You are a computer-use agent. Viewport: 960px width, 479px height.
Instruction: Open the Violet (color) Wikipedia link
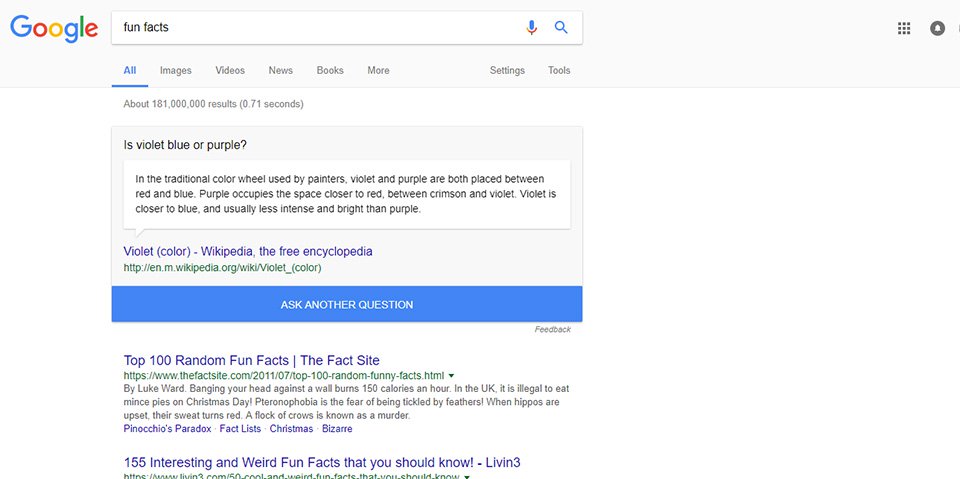(x=248, y=252)
